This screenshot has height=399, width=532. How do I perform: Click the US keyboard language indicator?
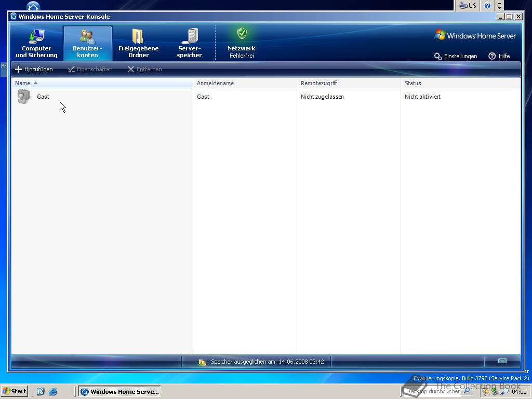click(x=468, y=5)
